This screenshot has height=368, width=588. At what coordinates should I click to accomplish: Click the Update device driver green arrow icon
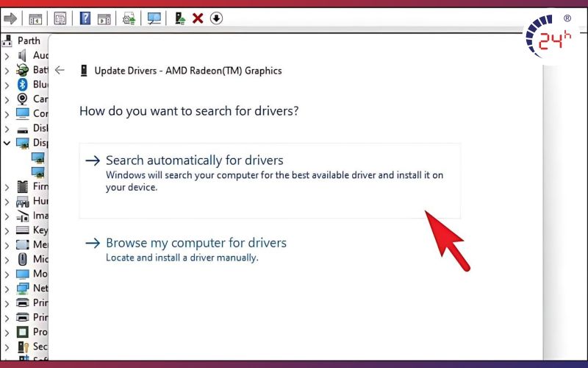180,18
